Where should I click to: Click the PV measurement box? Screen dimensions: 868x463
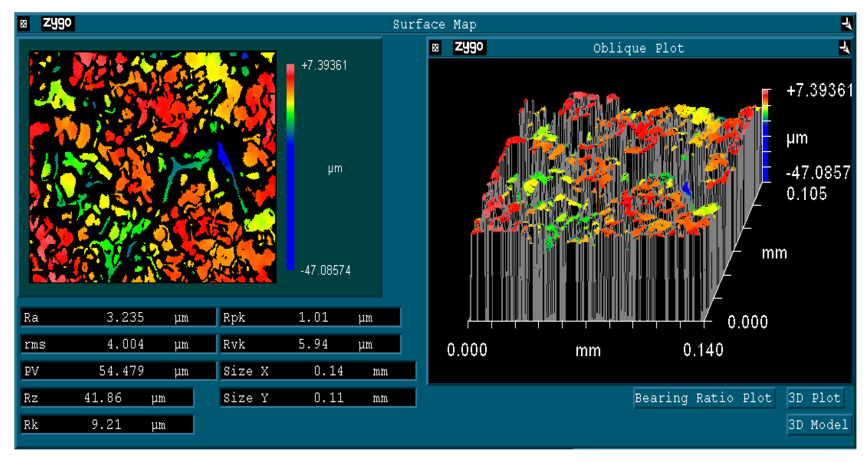(118, 371)
